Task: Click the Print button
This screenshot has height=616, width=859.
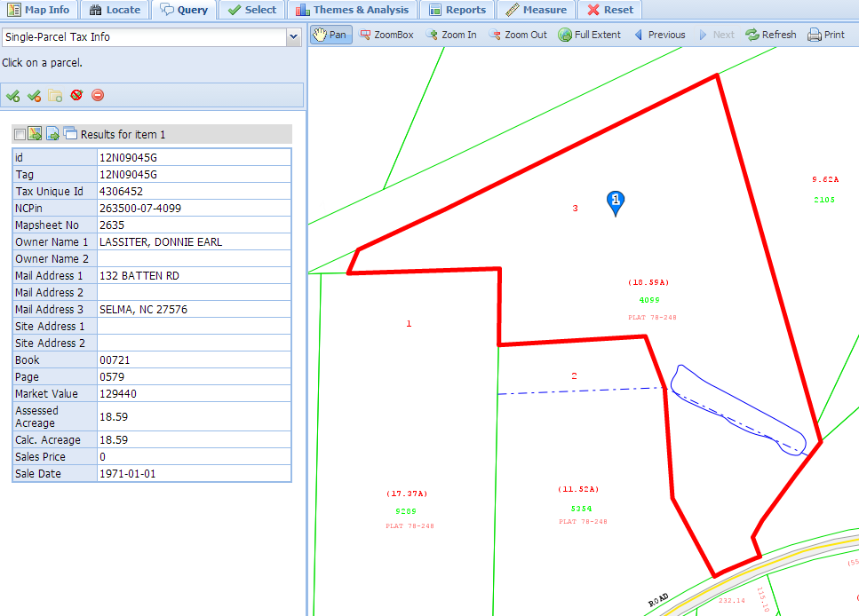Action: click(826, 35)
